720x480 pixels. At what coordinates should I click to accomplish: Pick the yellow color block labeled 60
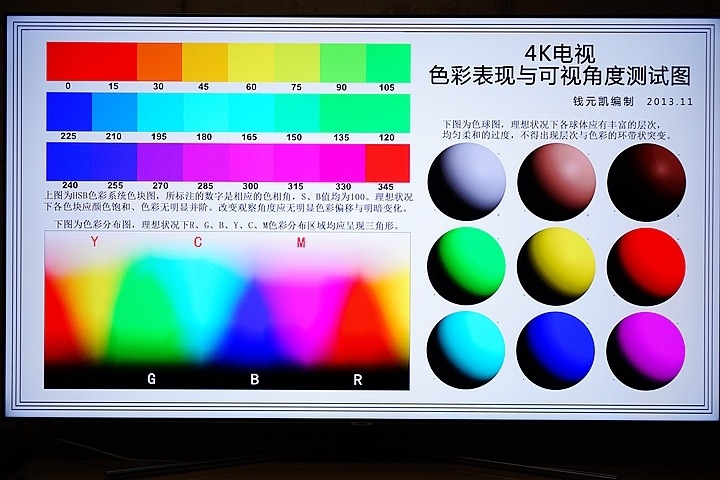click(x=251, y=62)
